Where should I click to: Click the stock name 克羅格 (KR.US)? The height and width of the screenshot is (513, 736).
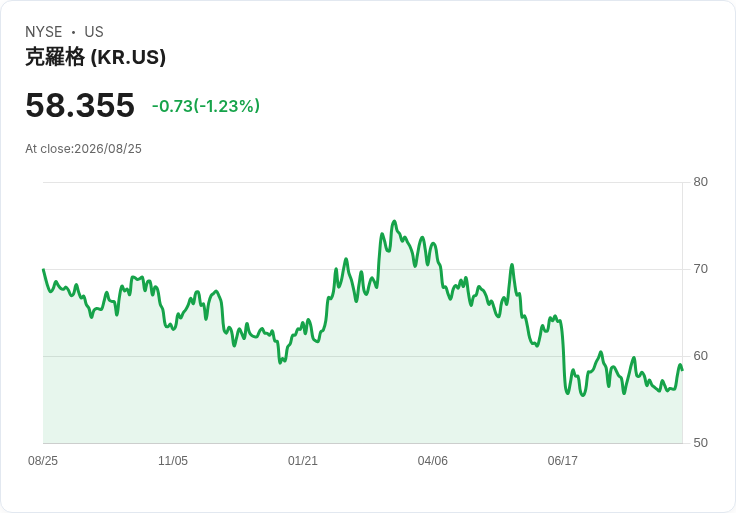coord(95,57)
